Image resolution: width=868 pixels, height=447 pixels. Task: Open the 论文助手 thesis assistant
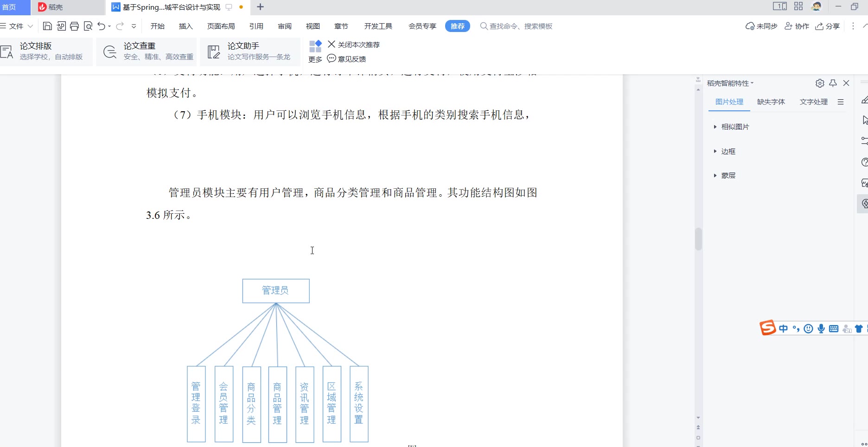coord(250,51)
